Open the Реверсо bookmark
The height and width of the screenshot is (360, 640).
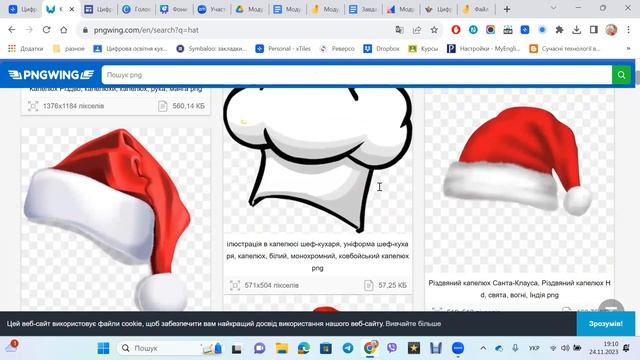click(337, 49)
